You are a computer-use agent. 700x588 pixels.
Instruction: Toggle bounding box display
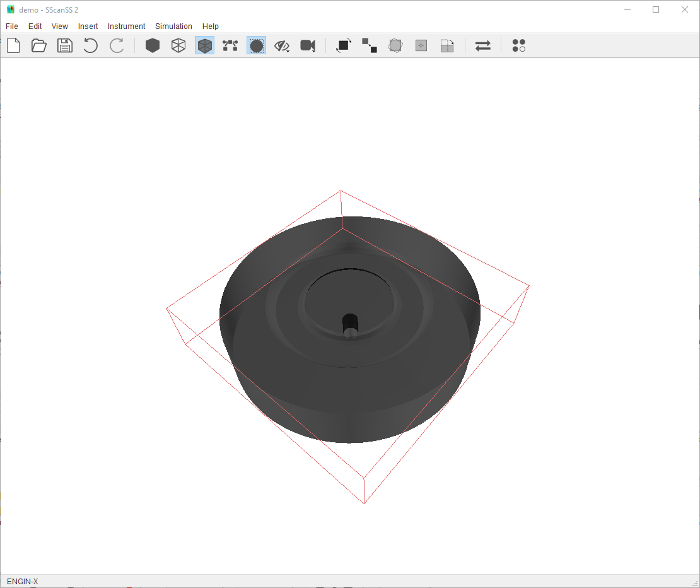[x=256, y=45]
